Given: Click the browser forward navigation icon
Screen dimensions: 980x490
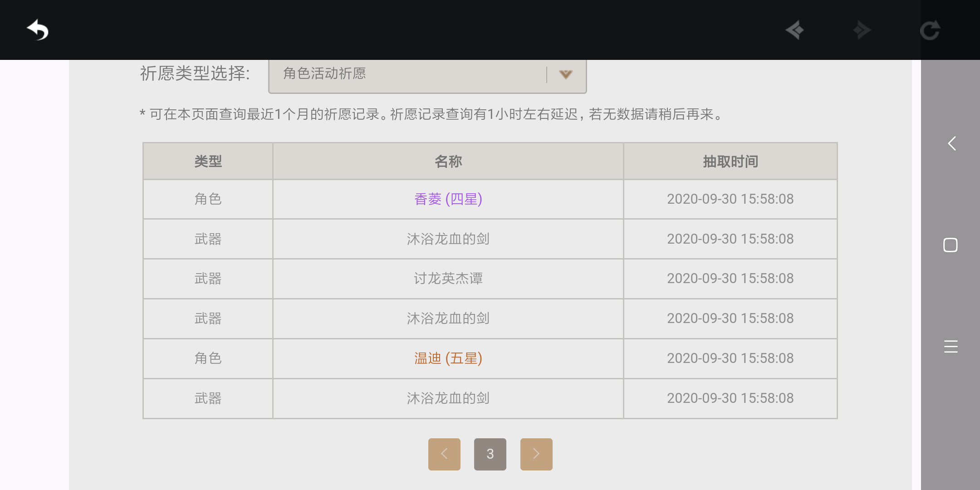Looking at the screenshot, I should coord(862,30).
